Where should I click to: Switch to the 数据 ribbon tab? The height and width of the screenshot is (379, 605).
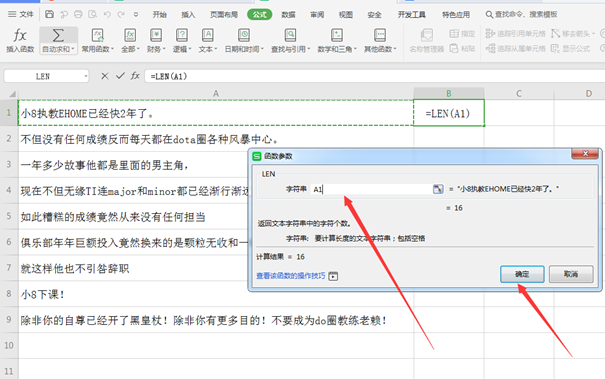[x=288, y=15]
